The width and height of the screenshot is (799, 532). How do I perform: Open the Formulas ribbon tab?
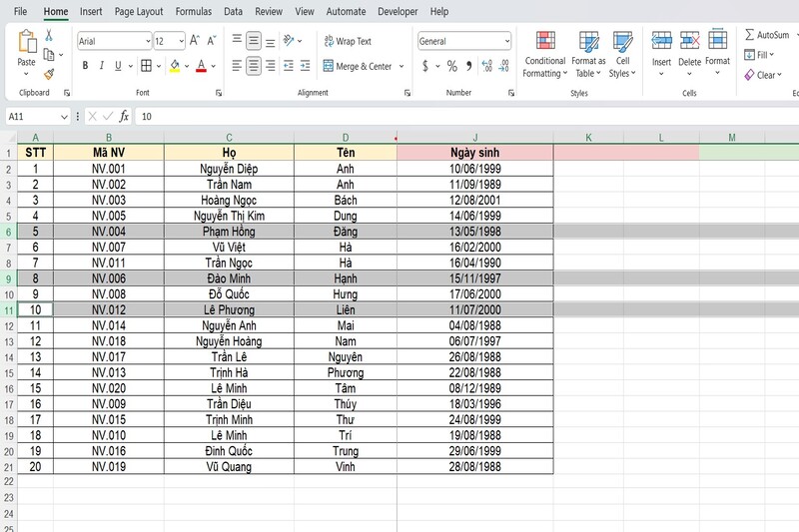tap(193, 11)
